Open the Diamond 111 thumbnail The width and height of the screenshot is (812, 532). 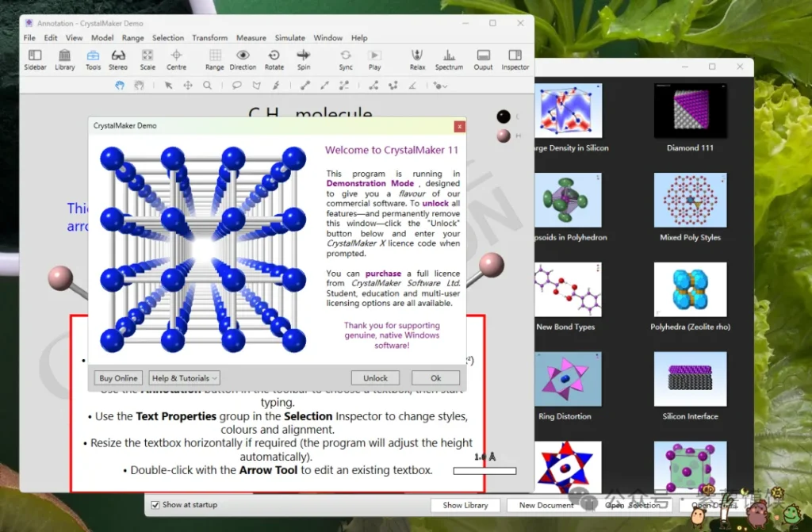coord(690,111)
